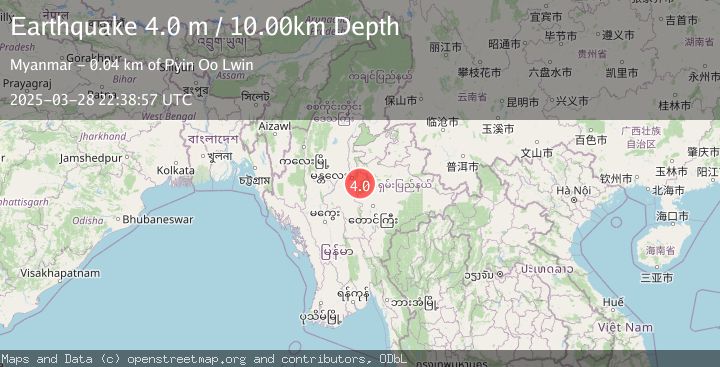The height and width of the screenshot is (367, 720).
Task: Click the Odisha state label
Action: click(88, 221)
